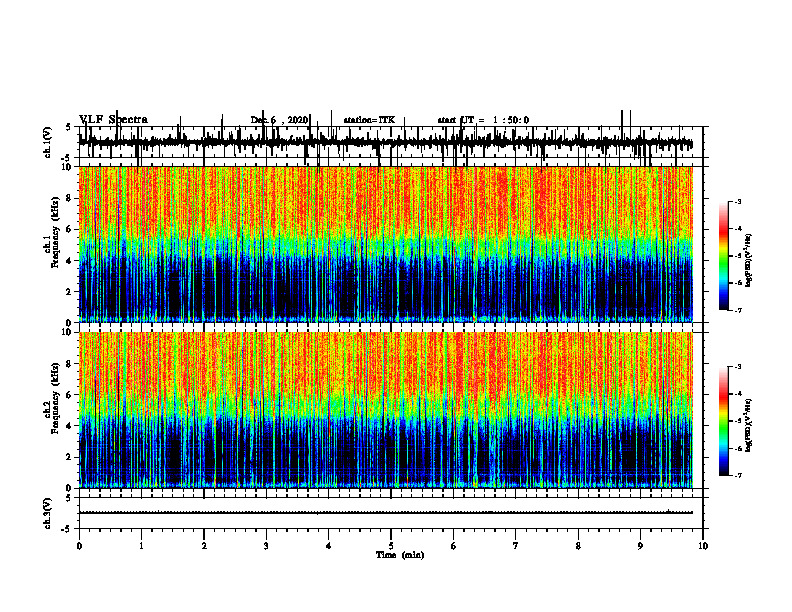The image size is (792, 612).
Task: Click ch.2 colorbar tick "-3"
Action: (738, 367)
